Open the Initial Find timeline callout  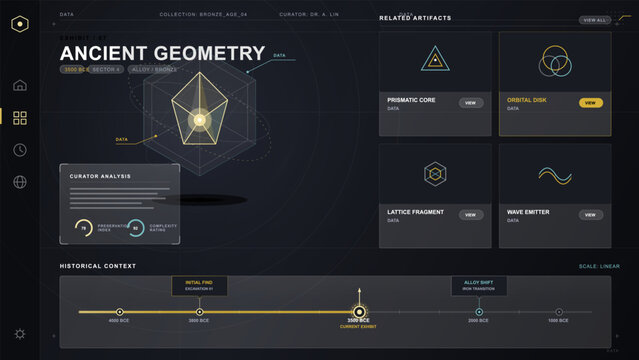point(199,285)
